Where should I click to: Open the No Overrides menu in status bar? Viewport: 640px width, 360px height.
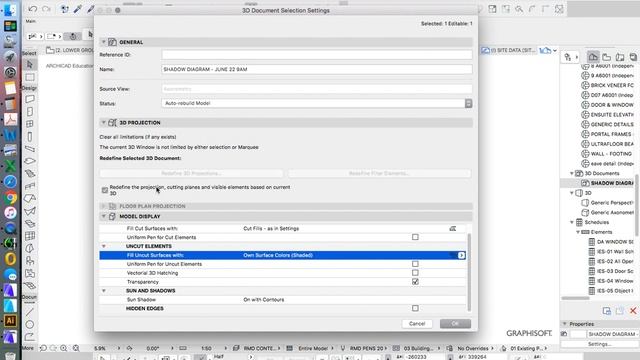click(x=476, y=348)
